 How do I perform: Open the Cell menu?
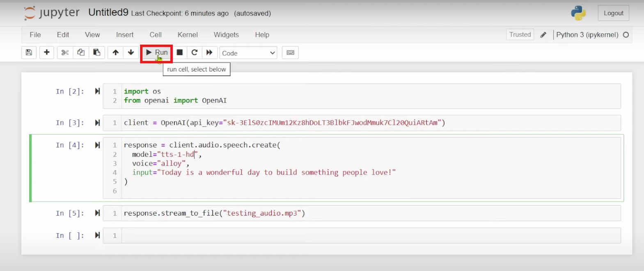[156, 35]
